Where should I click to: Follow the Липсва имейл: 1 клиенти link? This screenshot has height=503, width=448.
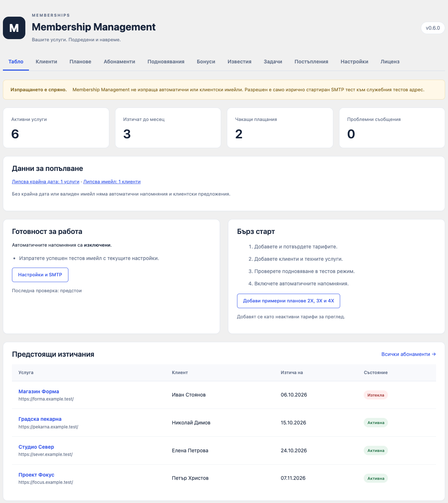click(x=112, y=182)
